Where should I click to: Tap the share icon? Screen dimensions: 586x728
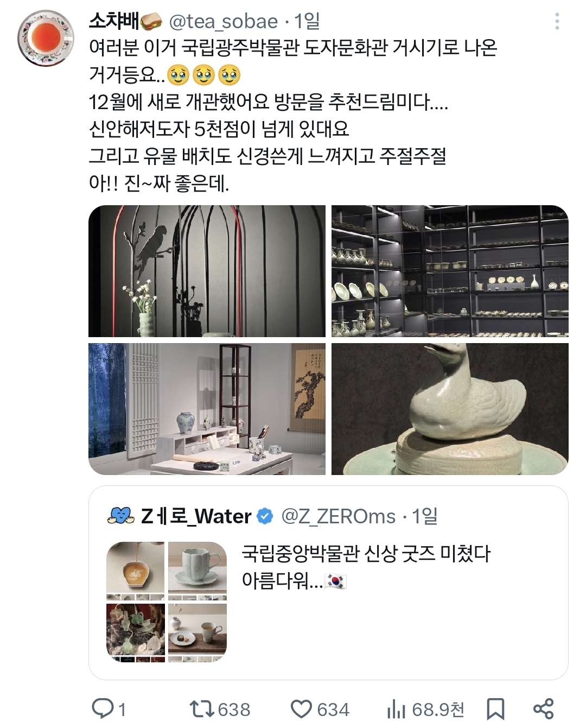543,709
